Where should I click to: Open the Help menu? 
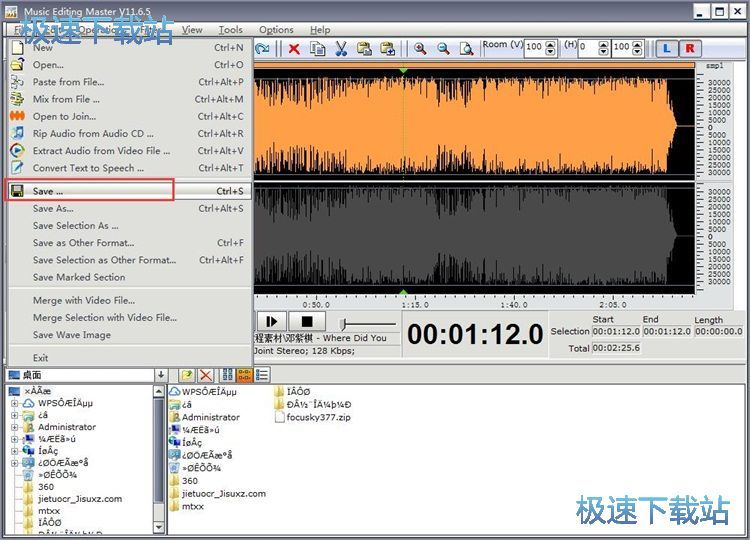pyautogui.click(x=320, y=30)
